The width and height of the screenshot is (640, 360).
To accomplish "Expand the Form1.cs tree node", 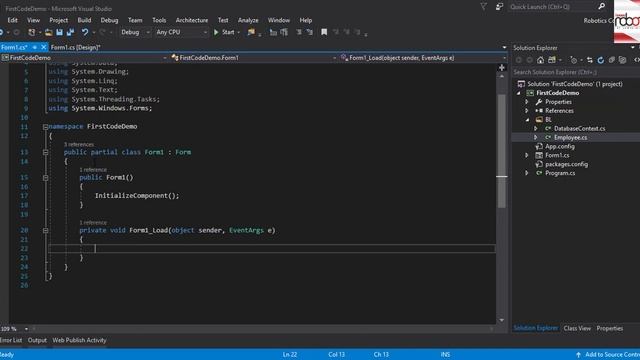I will [x=527, y=155].
